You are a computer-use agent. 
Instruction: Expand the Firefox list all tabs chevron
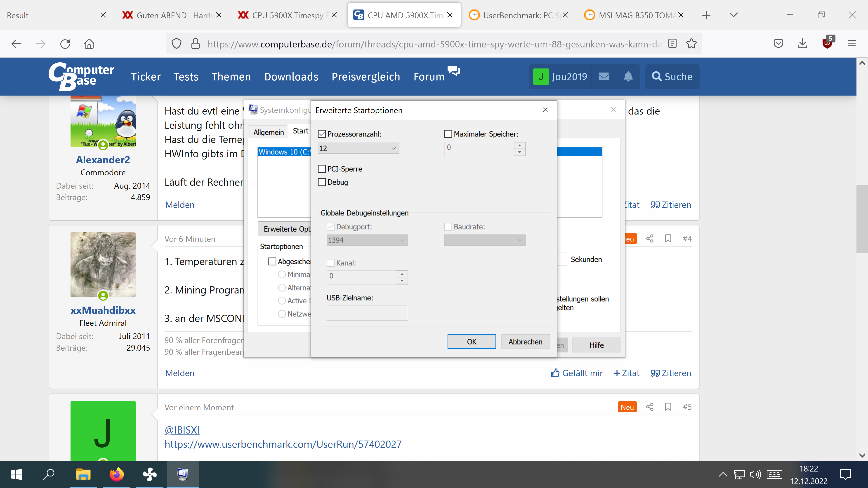[x=734, y=15]
